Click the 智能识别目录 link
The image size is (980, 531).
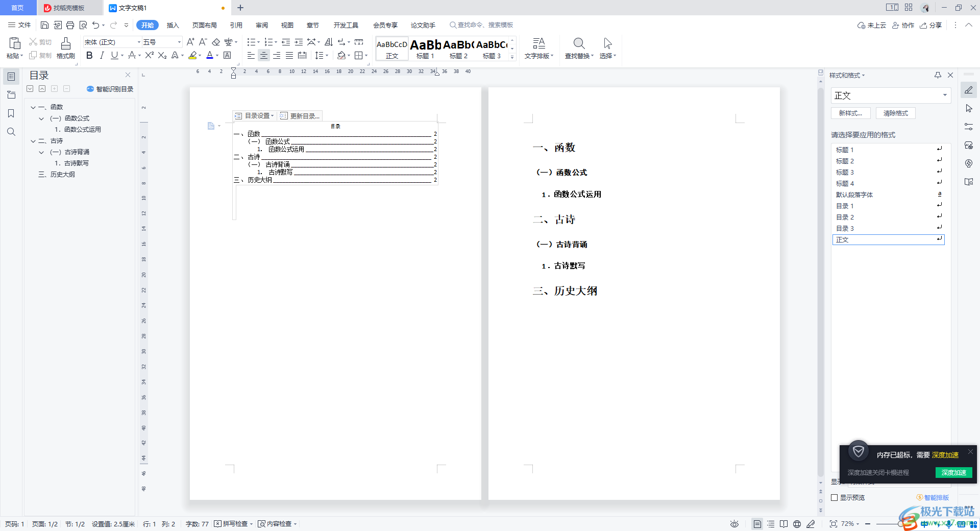tap(110, 89)
